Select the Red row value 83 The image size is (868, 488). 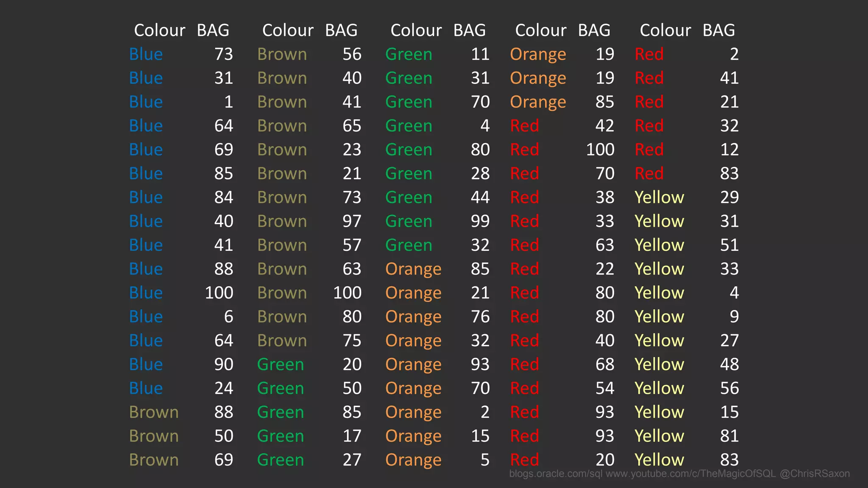click(729, 174)
